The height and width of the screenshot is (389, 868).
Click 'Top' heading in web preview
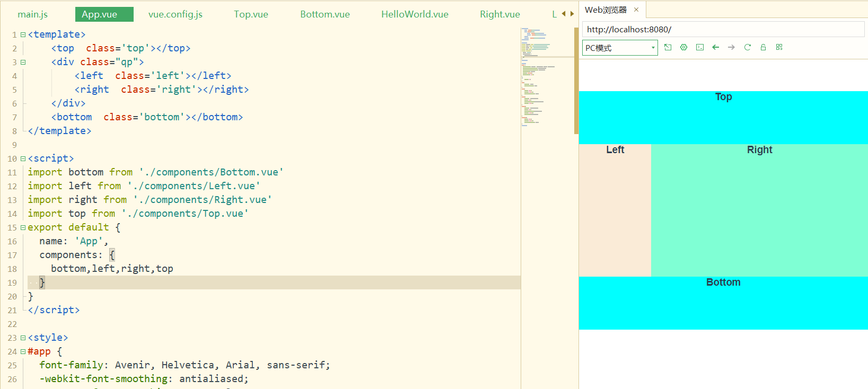coord(723,96)
